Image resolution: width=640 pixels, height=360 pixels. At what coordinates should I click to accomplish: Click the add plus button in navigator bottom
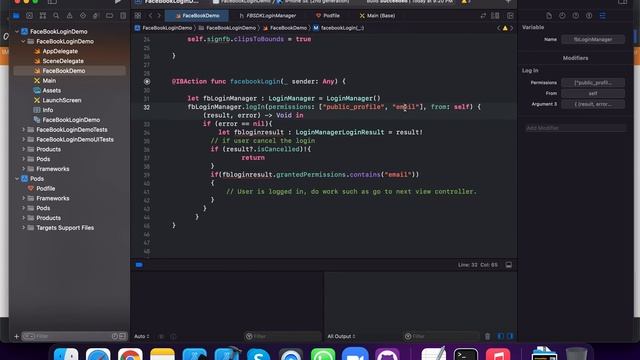coord(16,336)
